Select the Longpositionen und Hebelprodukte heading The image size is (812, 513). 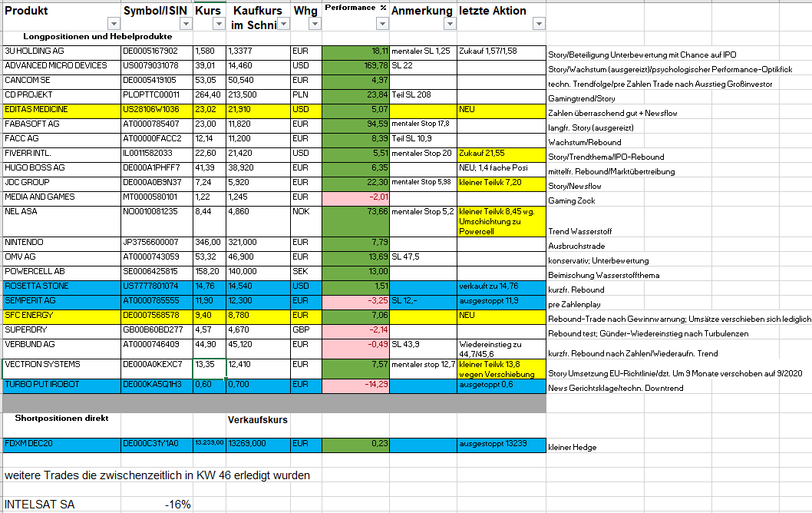(x=97, y=37)
